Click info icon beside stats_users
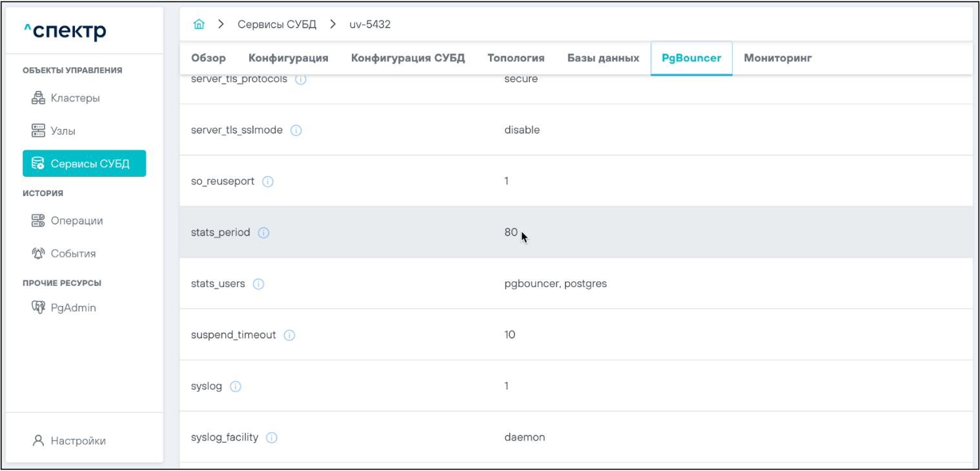The height and width of the screenshot is (471, 980). coord(258,284)
